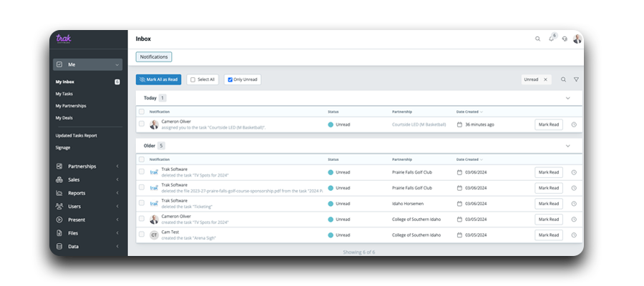Switch to the Notifications tab
The image size is (644, 286).
(x=154, y=57)
